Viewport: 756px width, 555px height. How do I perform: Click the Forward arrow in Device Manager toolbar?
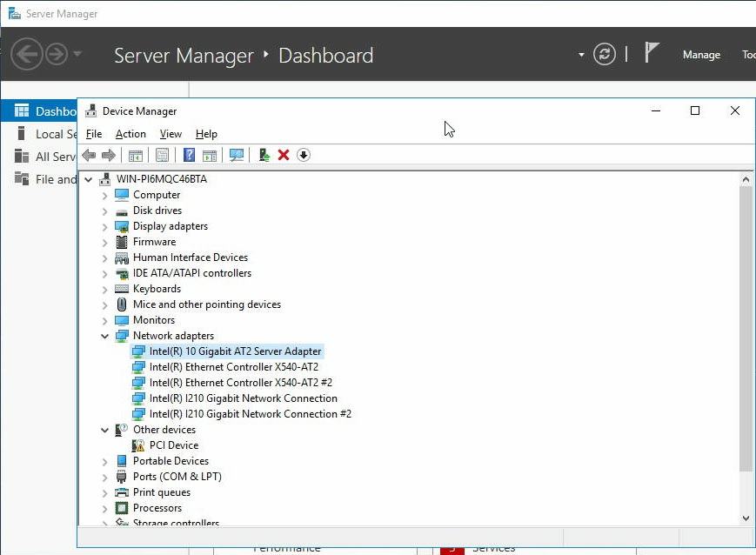click(109, 155)
